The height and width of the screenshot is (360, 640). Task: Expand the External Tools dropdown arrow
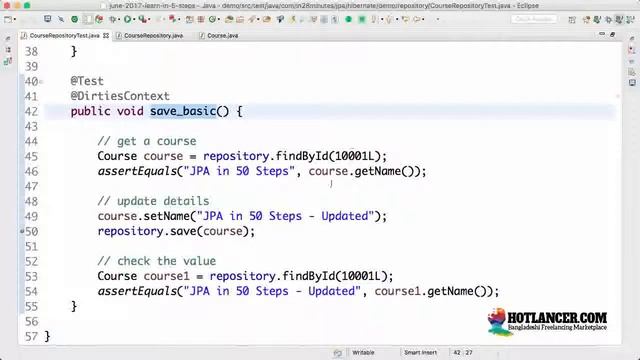149,19
